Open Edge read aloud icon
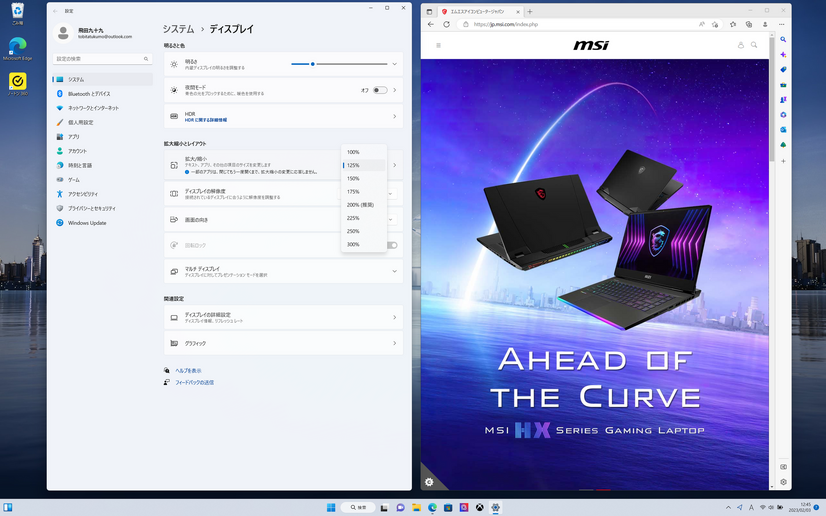 click(x=702, y=24)
